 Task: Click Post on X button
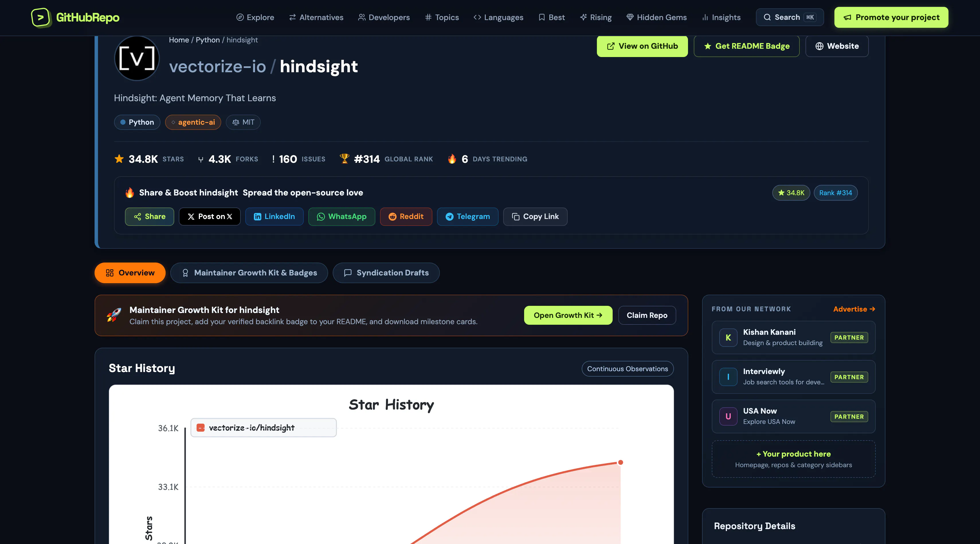coord(210,216)
